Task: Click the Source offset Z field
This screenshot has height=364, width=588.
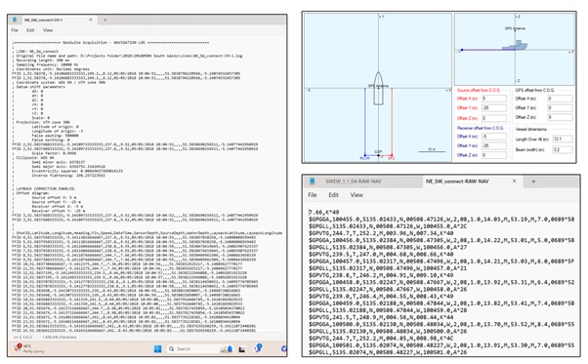Action: pyautogui.click(x=494, y=118)
